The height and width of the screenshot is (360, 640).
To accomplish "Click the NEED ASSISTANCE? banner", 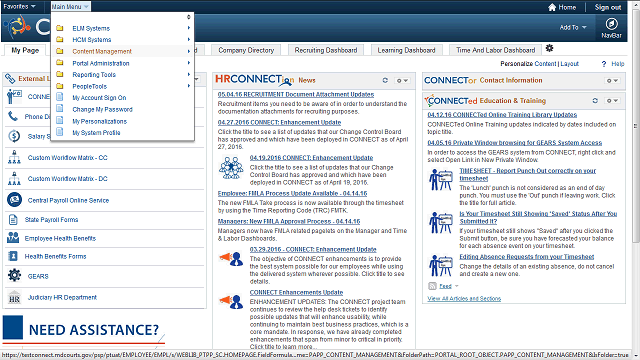I will point(84,330).
